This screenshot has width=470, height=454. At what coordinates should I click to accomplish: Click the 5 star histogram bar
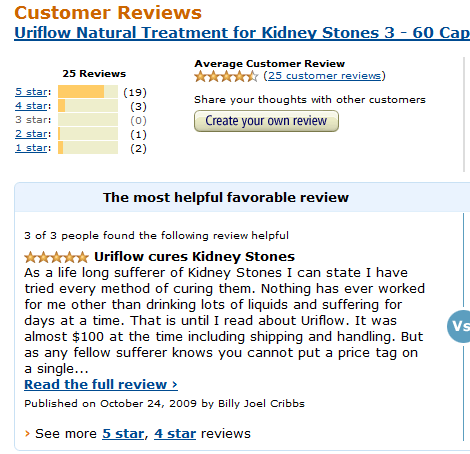tap(88, 92)
